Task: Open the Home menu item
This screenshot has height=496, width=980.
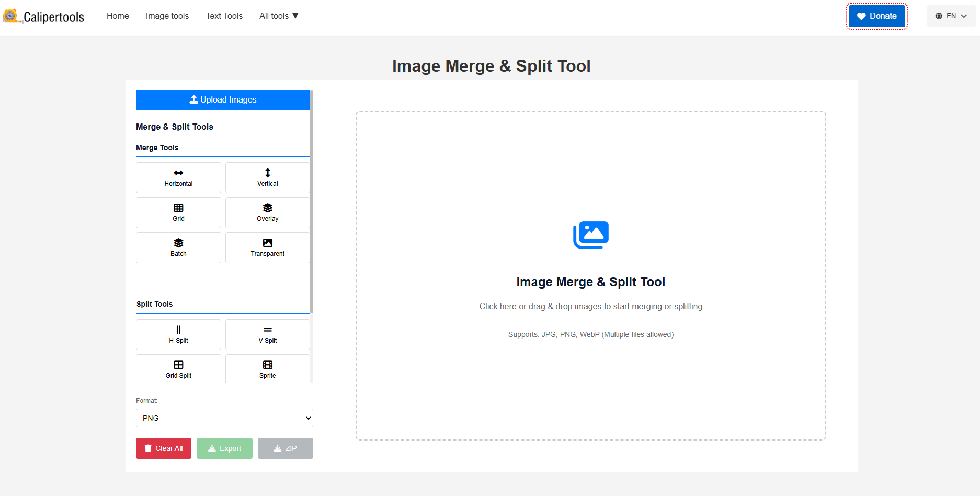Action: (x=118, y=16)
